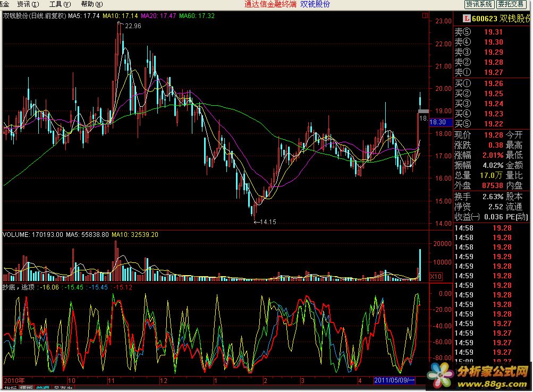Viewport: 533px width, 392px height.
Task: Click the 外盘 87538 value
Action: coord(493,186)
